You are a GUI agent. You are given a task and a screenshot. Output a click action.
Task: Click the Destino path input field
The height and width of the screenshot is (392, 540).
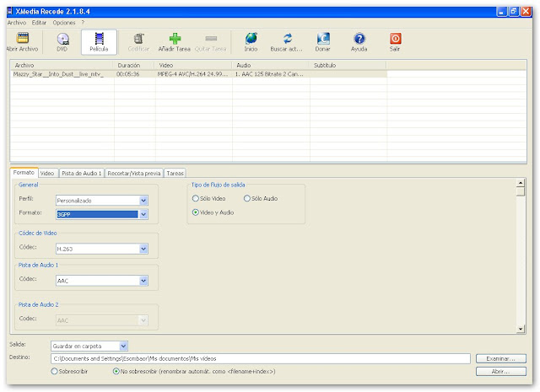261,358
